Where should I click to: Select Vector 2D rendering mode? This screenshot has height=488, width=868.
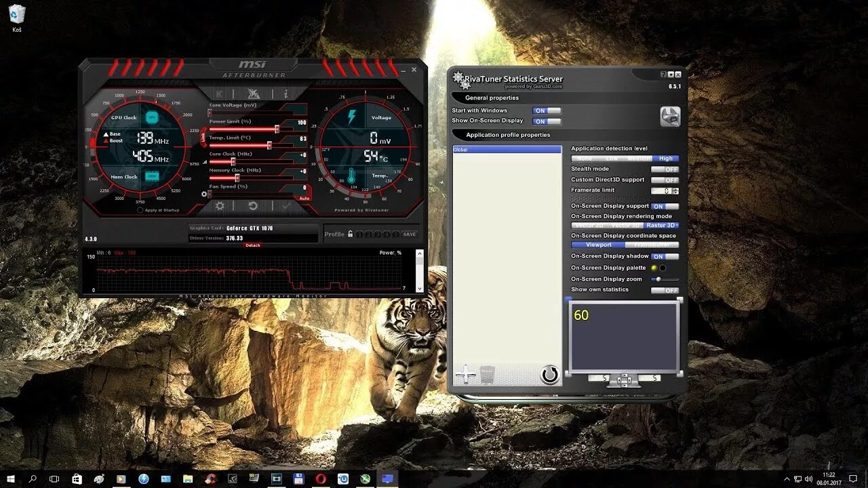(589, 226)
